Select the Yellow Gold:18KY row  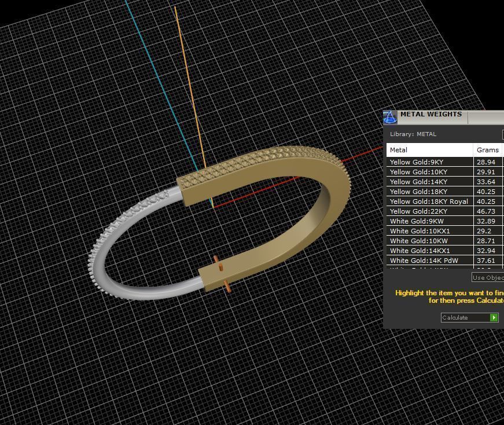(x=445, y=192)
